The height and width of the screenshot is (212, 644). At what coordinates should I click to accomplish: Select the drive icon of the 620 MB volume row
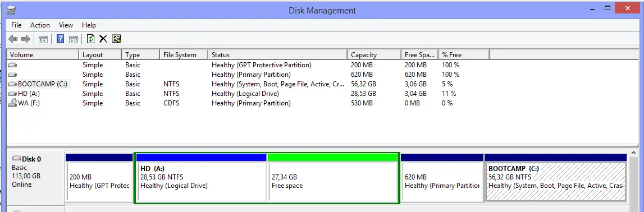[13, 75]
